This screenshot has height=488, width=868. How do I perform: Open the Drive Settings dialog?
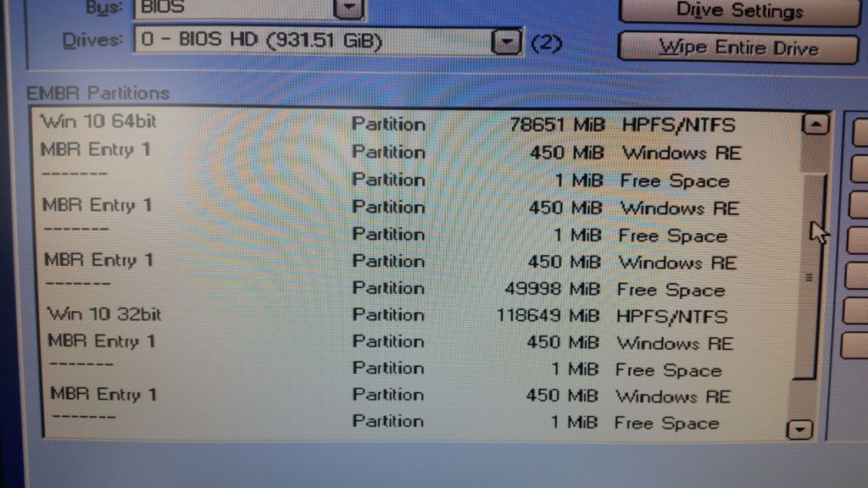click(738, 11)
